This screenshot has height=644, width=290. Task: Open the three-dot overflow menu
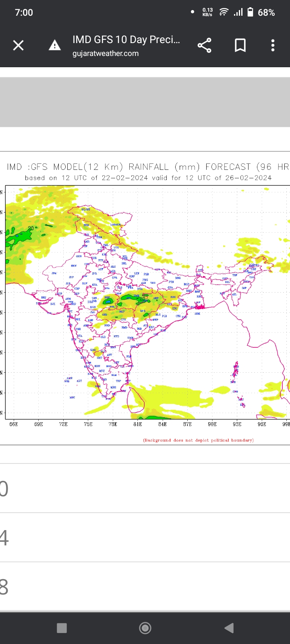pyautogui.click(x=273, y=45)
